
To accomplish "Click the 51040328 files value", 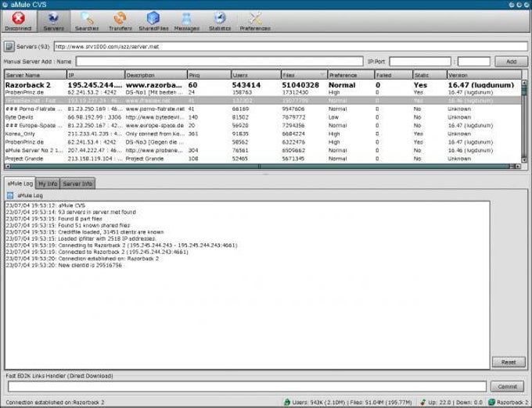I will pyautogui.click(x=300, y=85).
